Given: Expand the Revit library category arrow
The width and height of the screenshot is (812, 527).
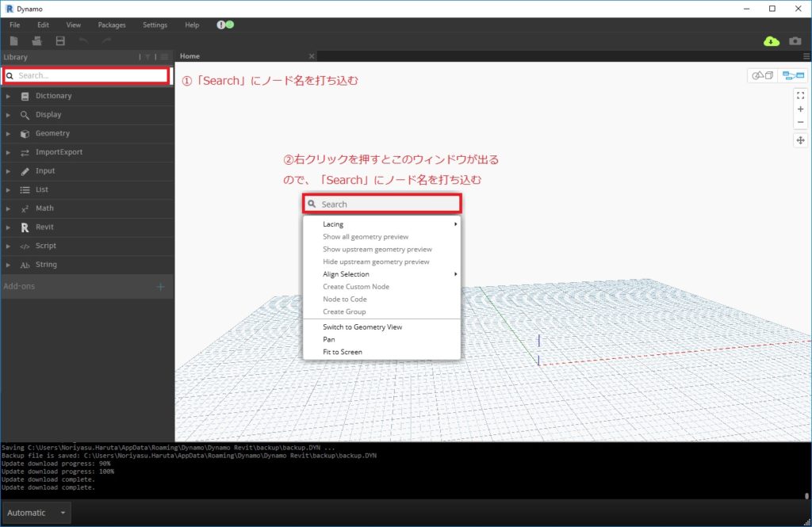Looking at the screenshot, I should [x=8, y=227].
